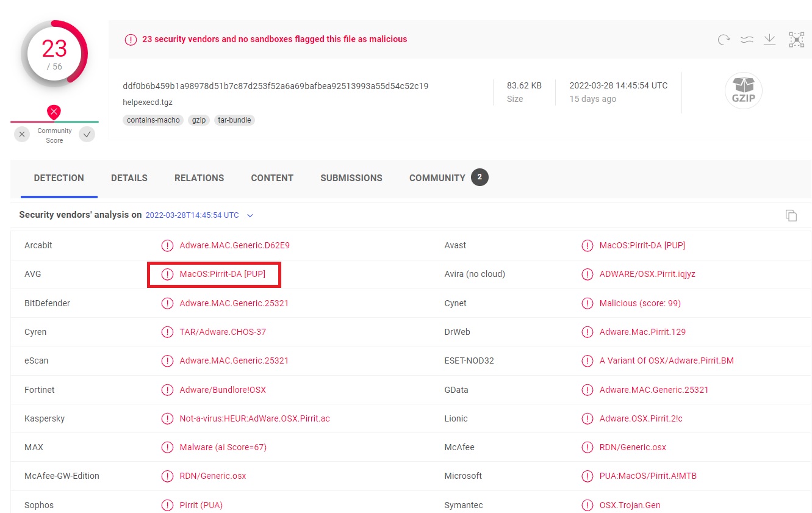This screenshot has height=513, width=812.
Task: Open the graph view icon
Action: click(796, 40)
